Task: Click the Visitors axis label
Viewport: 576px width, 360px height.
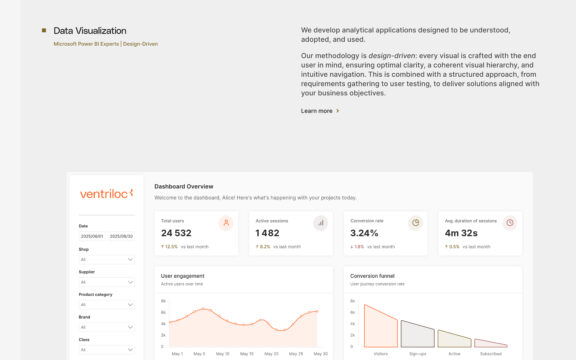Action: pos(381,354)
